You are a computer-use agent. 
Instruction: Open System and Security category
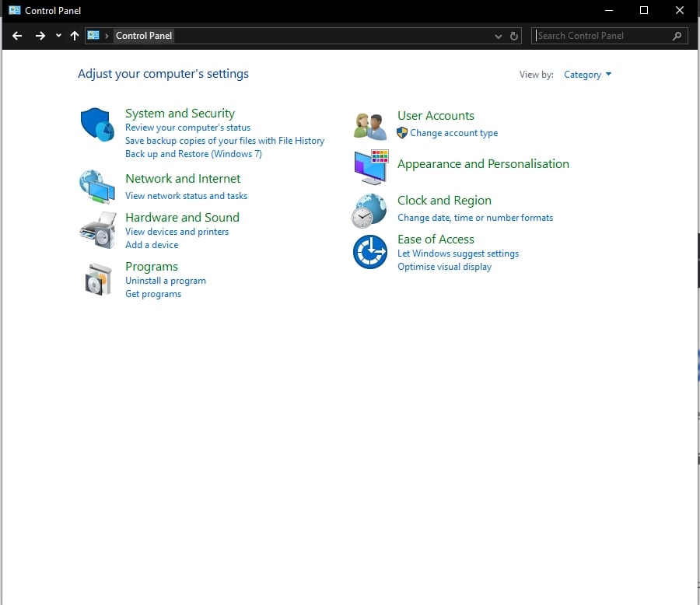pos(180,114)
